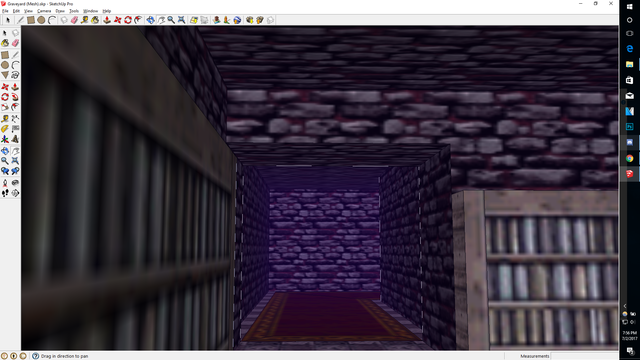Activate the Arc tool in top toolbar

point(52,20)
